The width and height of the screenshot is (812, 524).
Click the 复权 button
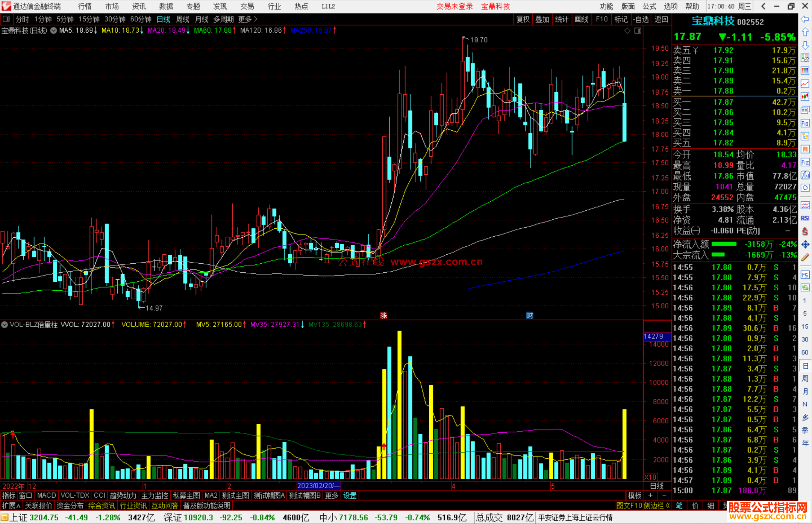(x=523, y=19)
